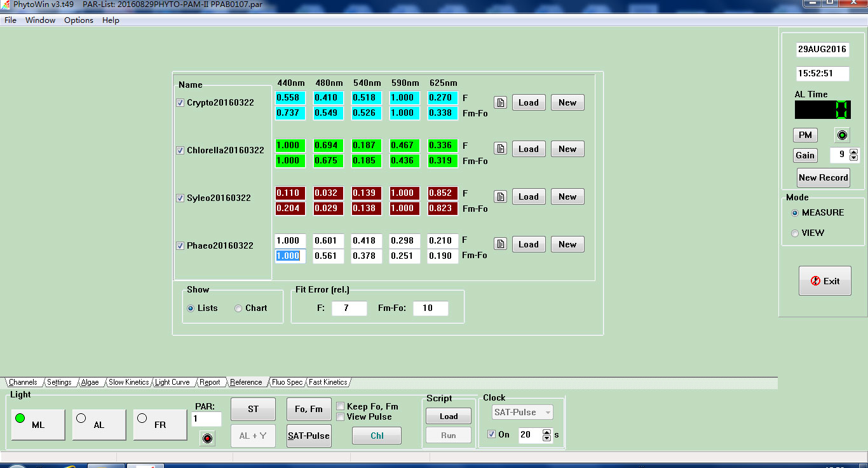Click the document icon beside Chlorella20160322 row
This screenshot has height=468, width=868.
(x=501, y=149)
